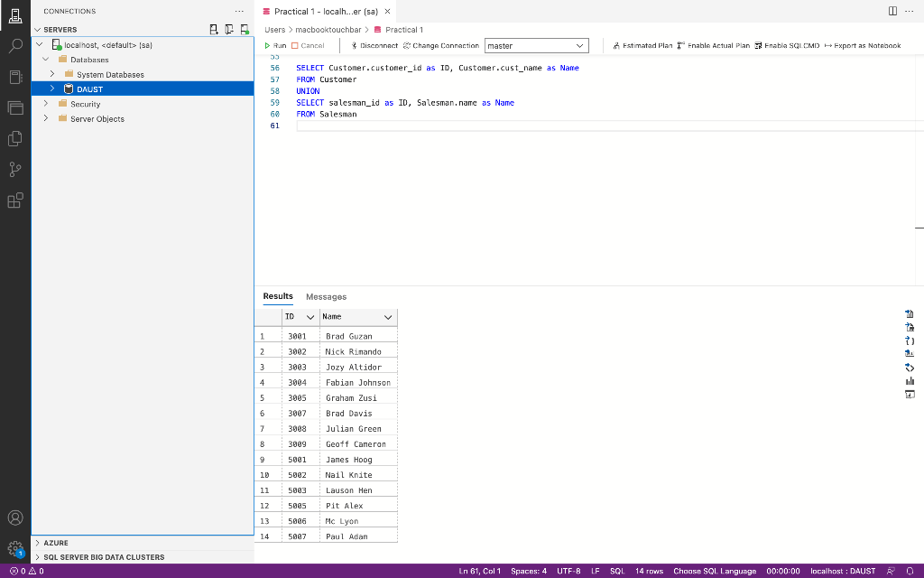Click localhost : DAUST connection status
The image size is (924, 578).
point(843,571)
